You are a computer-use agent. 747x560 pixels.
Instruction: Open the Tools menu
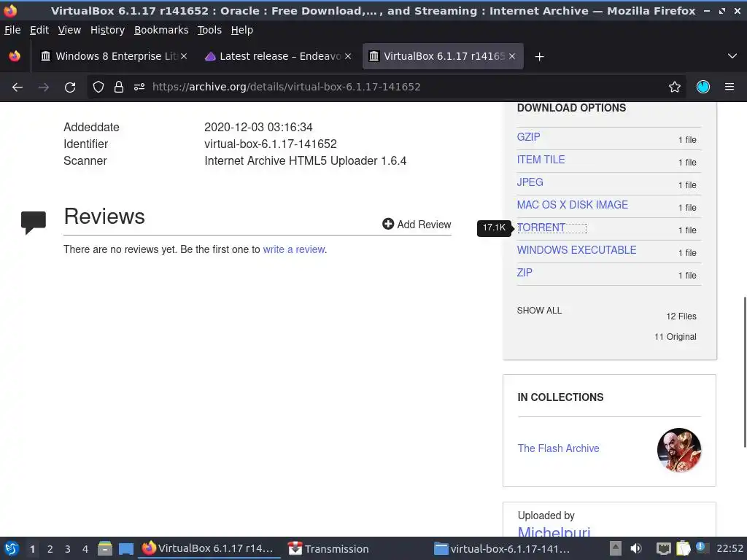pyautogui.click(x=209, y=30)
